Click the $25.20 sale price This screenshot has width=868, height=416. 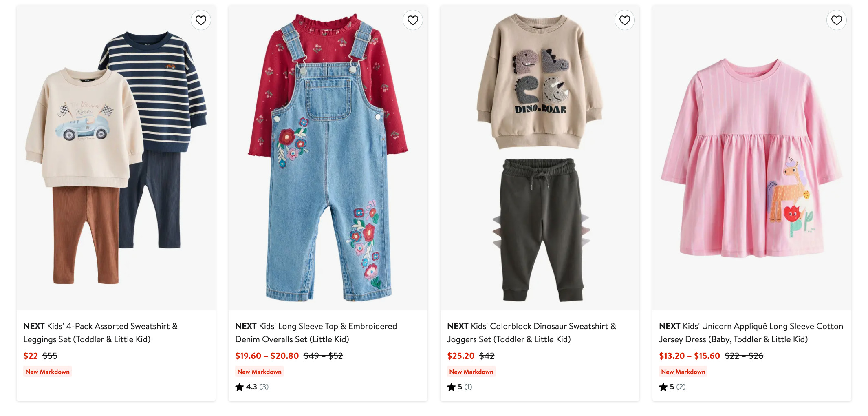(x=460, y=356)
